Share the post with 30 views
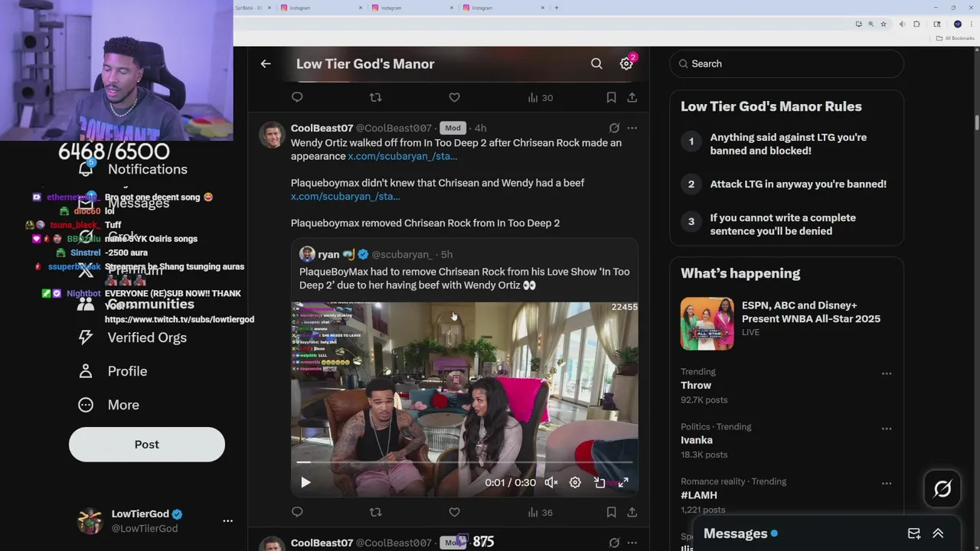The width and height of the screenshot is (980, 551). [632, 97]
